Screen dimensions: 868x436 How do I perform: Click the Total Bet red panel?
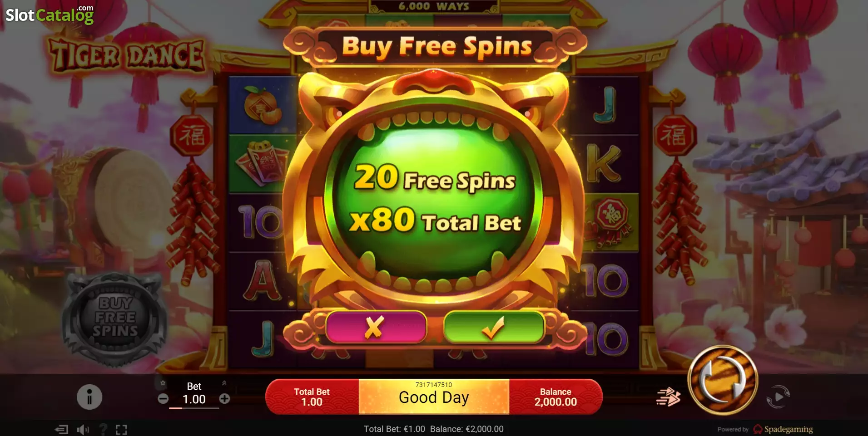(x=312, y=397)
